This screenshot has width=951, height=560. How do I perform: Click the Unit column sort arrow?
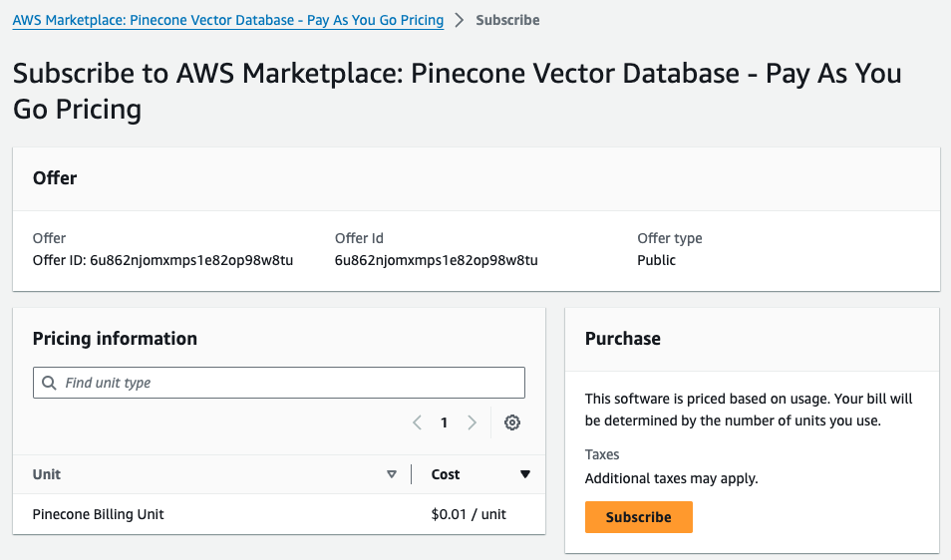(x=392, y=474)
